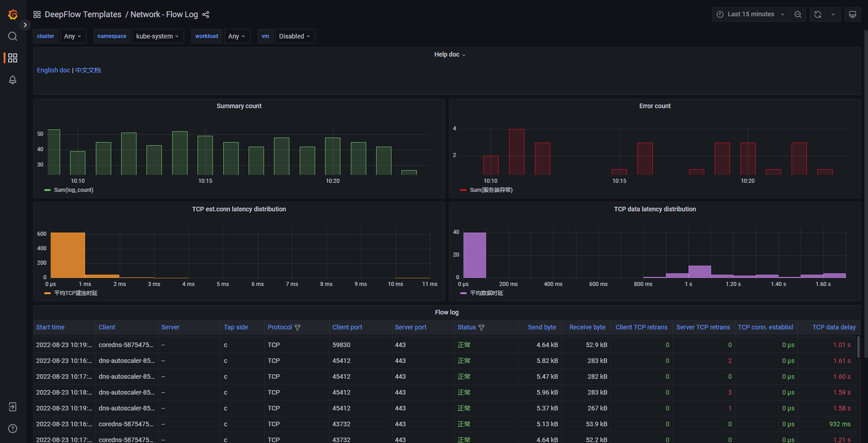Refresh the dashboard with the refresh icon
This screenshot has width=868, height=443.
[817, 14]
